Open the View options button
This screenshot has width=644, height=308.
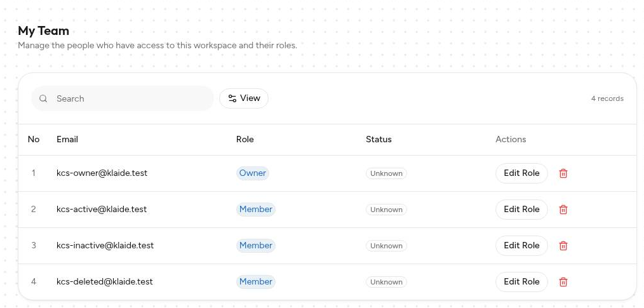pos(244,98)
